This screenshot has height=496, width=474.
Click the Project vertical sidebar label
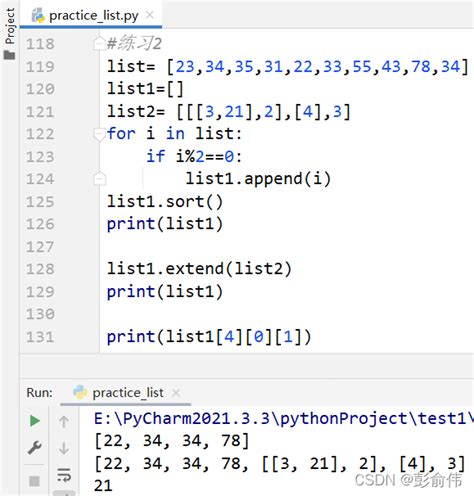coord(10,26)
